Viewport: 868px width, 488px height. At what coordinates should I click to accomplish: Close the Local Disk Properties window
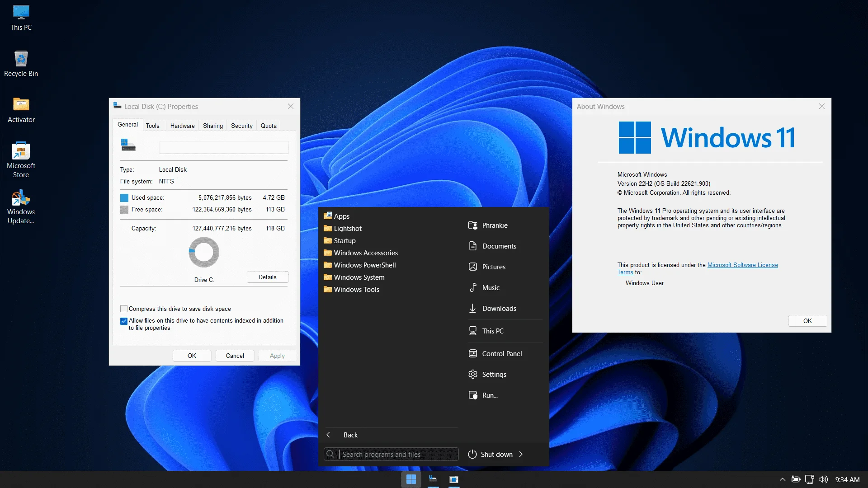click(291, 107)
